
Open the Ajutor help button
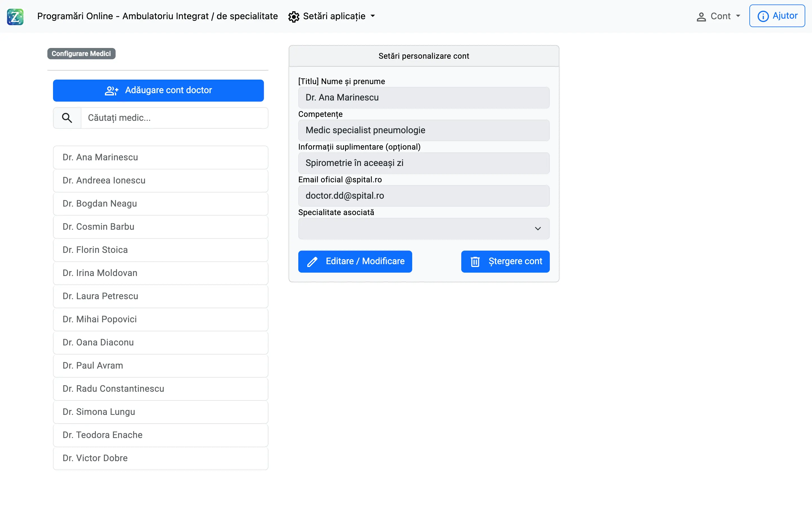coord(777,16)
